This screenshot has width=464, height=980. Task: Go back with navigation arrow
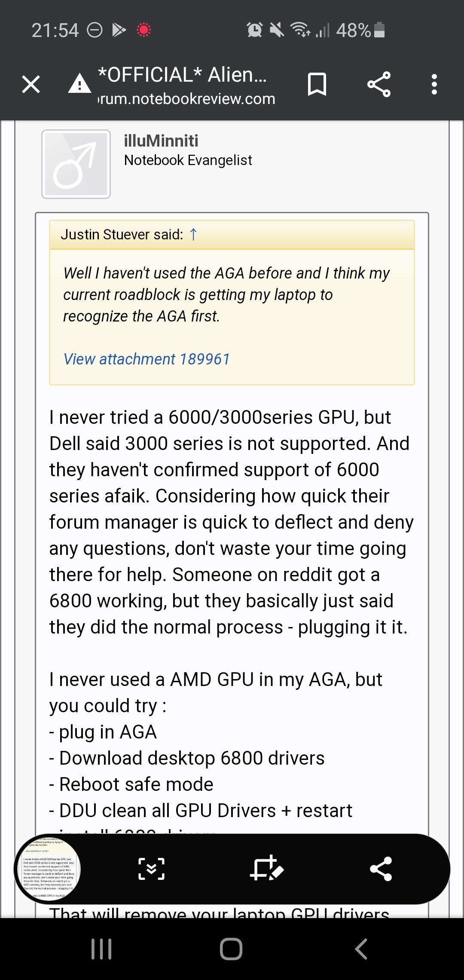(x=361, y=949)
